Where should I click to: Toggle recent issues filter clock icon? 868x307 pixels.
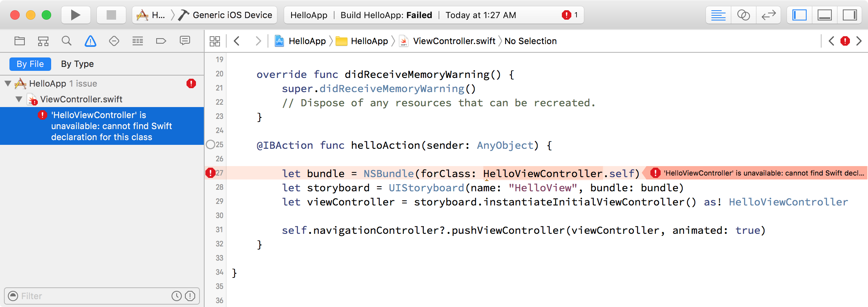point(177,296)
